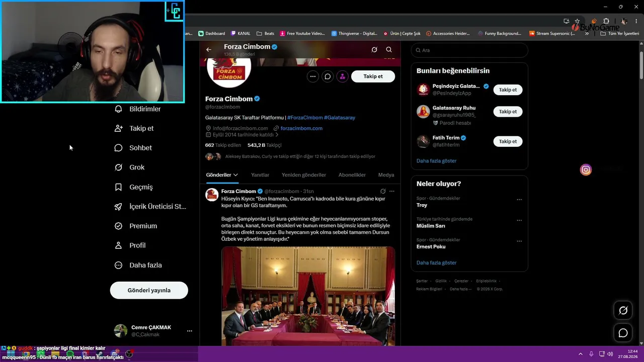
Task: Open the İçerik Üreticisi rocket icon
Action: [118, 206]
